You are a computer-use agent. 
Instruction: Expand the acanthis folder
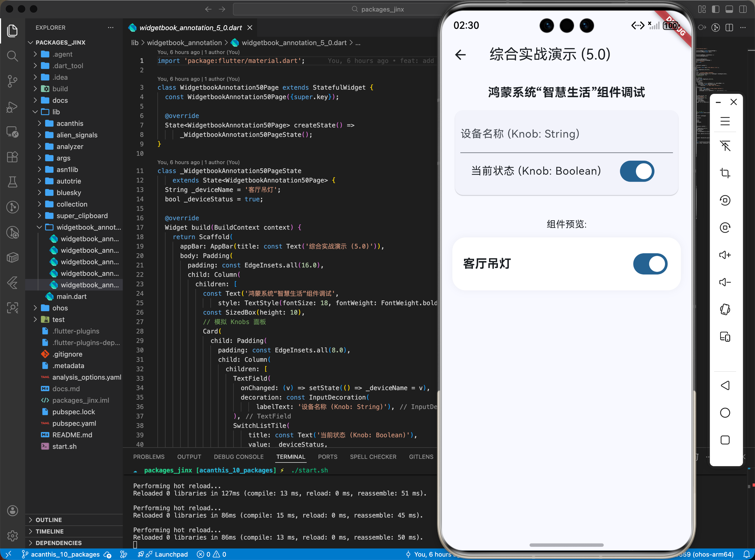tap(70, 123)
